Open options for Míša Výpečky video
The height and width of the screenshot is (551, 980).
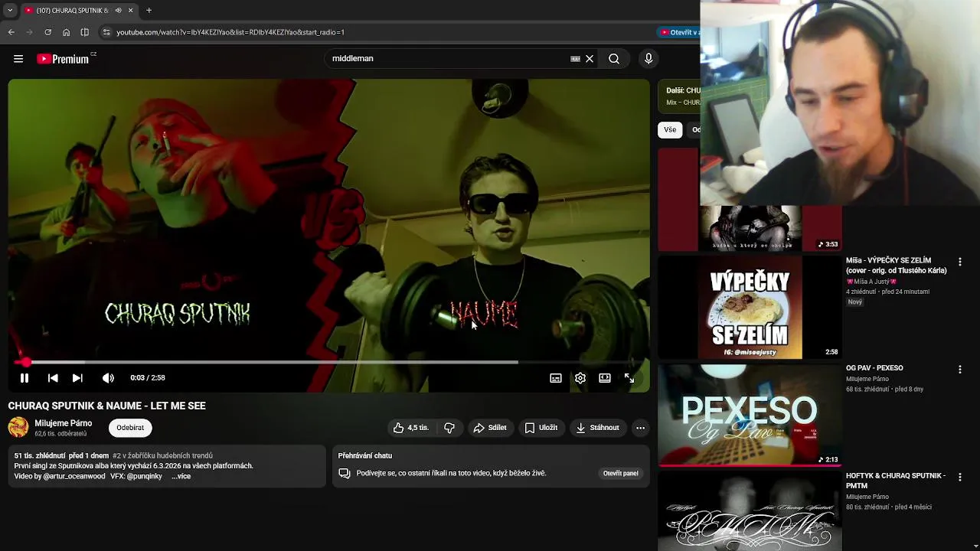pyautogui.click(x=959, y=262)
